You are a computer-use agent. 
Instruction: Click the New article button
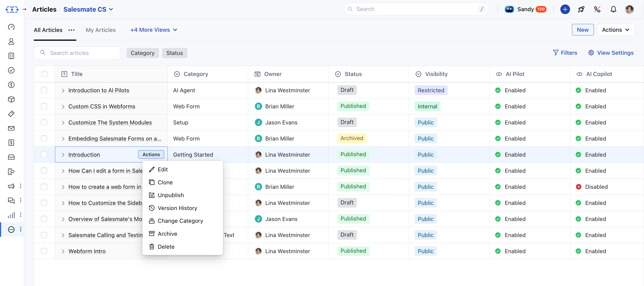point(583,30)
